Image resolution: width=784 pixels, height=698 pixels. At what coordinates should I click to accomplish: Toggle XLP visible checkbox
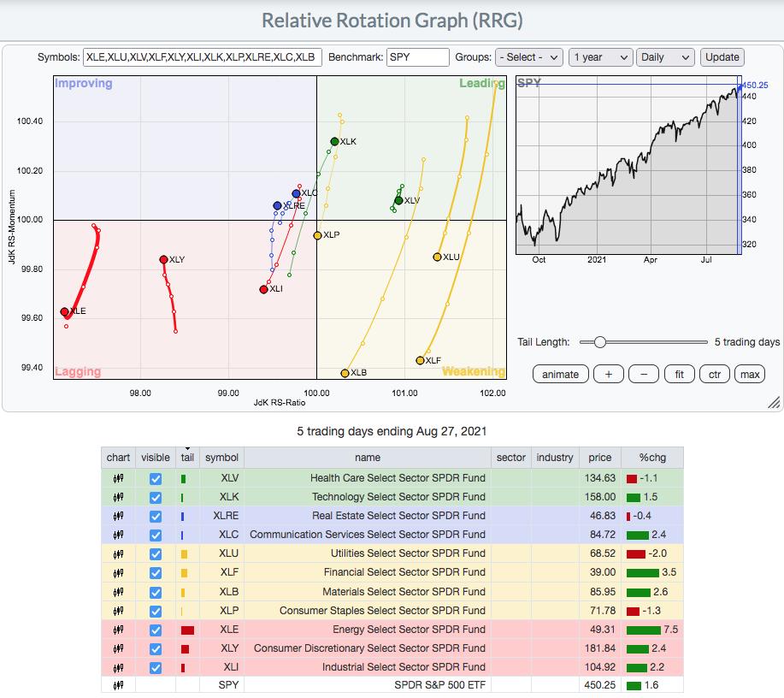[x=156, y=612]
